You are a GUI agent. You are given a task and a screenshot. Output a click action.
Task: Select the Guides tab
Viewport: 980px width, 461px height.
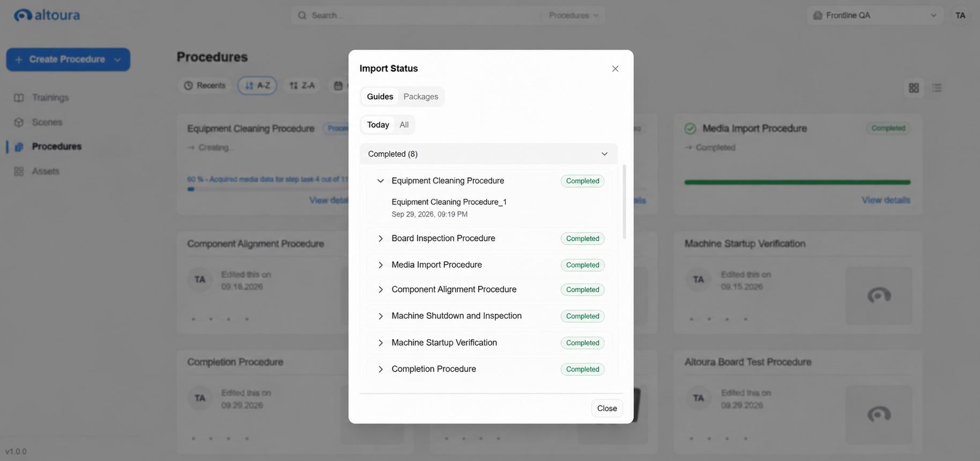pyautogui.click(x=380, y=96)
